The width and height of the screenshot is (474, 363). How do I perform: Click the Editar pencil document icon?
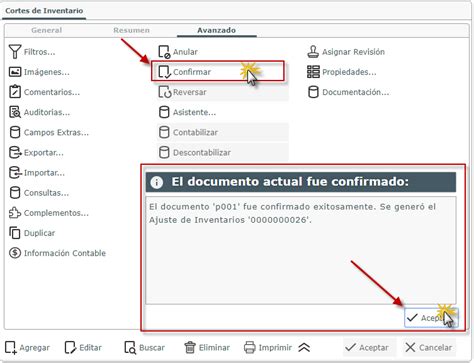click(x=70, y=347)
